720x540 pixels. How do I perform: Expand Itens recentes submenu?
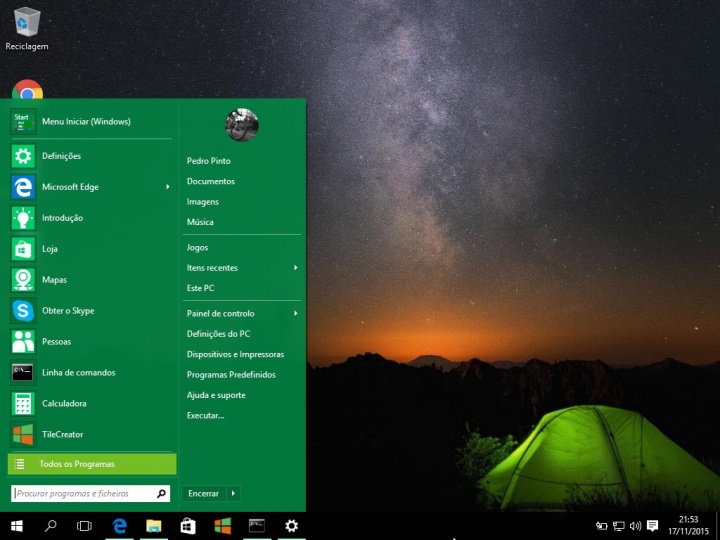click(295, 268)
